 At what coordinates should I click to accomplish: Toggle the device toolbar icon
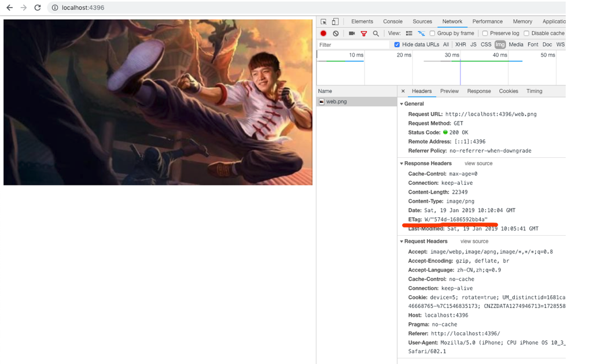335,21
